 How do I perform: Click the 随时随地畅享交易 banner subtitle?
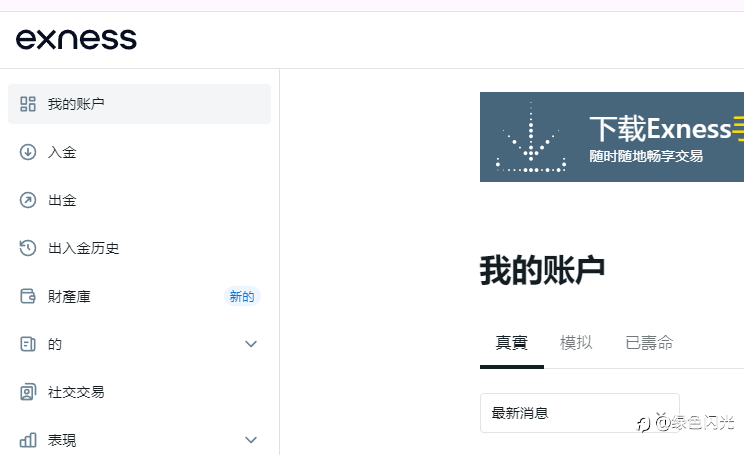pos(646,156)
